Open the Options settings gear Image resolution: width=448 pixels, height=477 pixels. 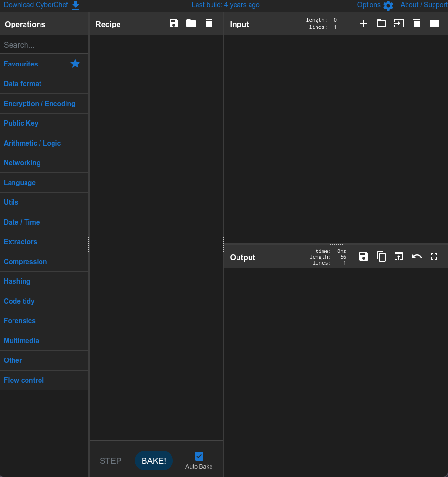pyautogui.click(x=388, y=5)
